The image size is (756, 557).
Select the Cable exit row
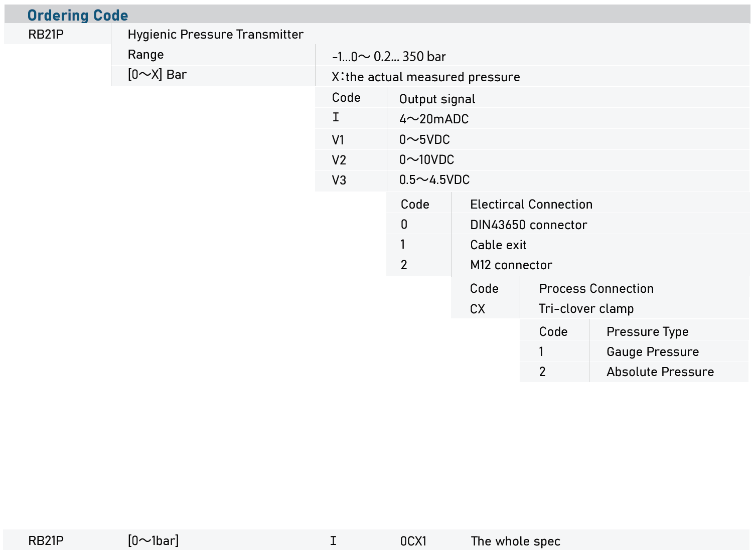click(498, 245)
